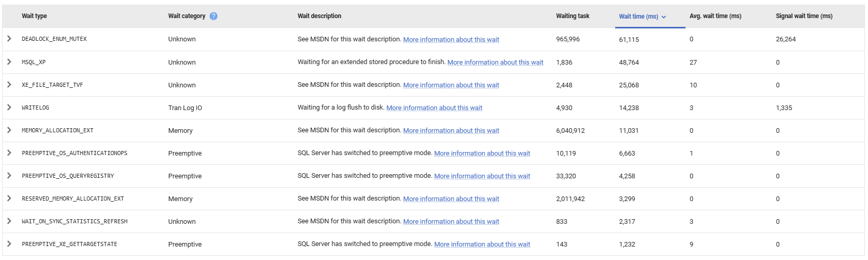Expand the PREEMPTIVE_OS_QUERYREGISTRY row
This screenshot has width=868, height=260.
coord(9,176)
